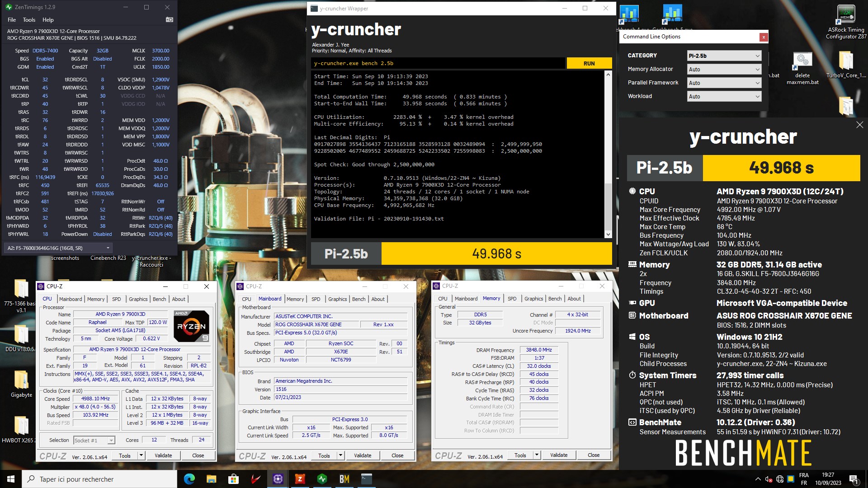Open the Workload dropdown

(724, 96)
